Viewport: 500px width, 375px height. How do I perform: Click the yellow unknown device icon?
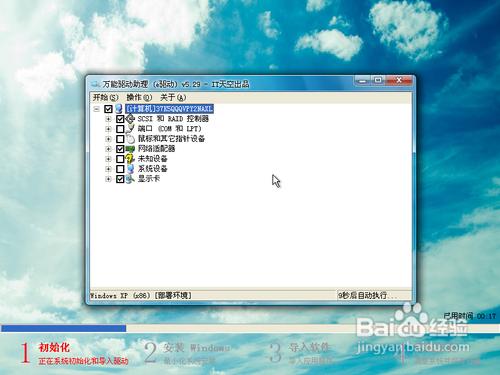point(130,159)
